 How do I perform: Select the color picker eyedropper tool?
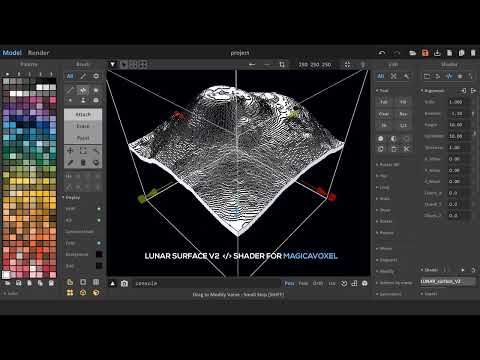pos(70,163)
